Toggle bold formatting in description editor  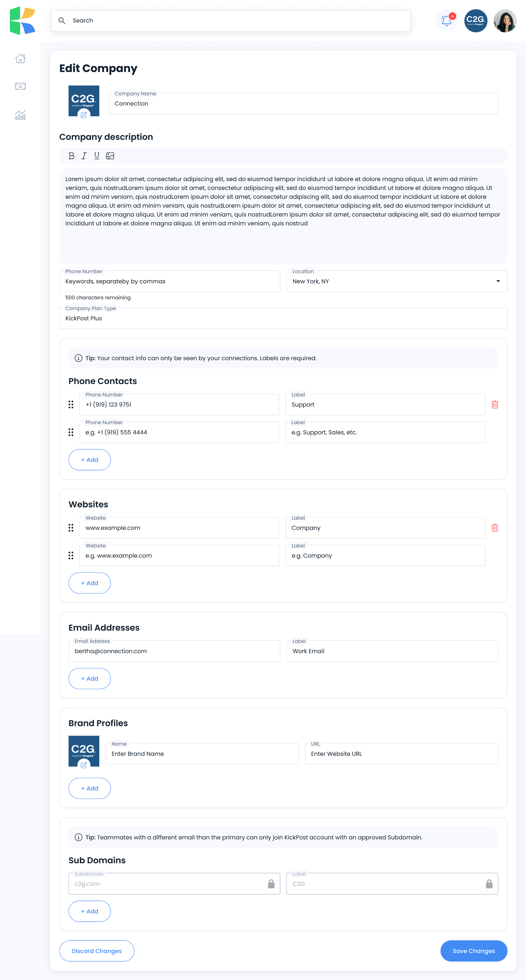72,156
